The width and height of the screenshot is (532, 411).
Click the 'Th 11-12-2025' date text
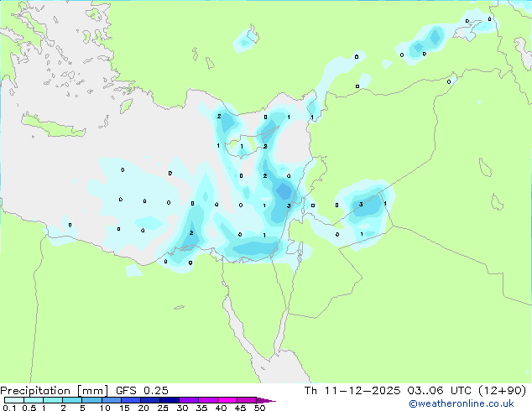pyautogui.click(x=352, y=391)
